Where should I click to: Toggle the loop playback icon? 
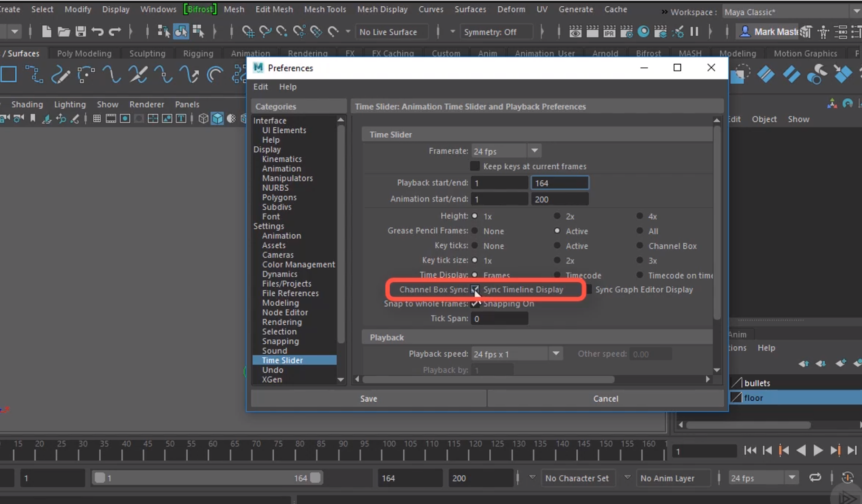point(815,478)
